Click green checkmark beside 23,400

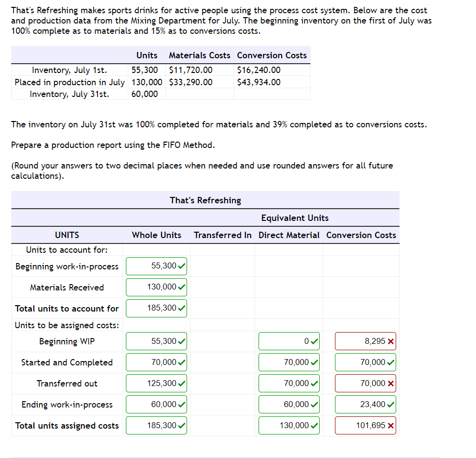(x=391, y=405)
